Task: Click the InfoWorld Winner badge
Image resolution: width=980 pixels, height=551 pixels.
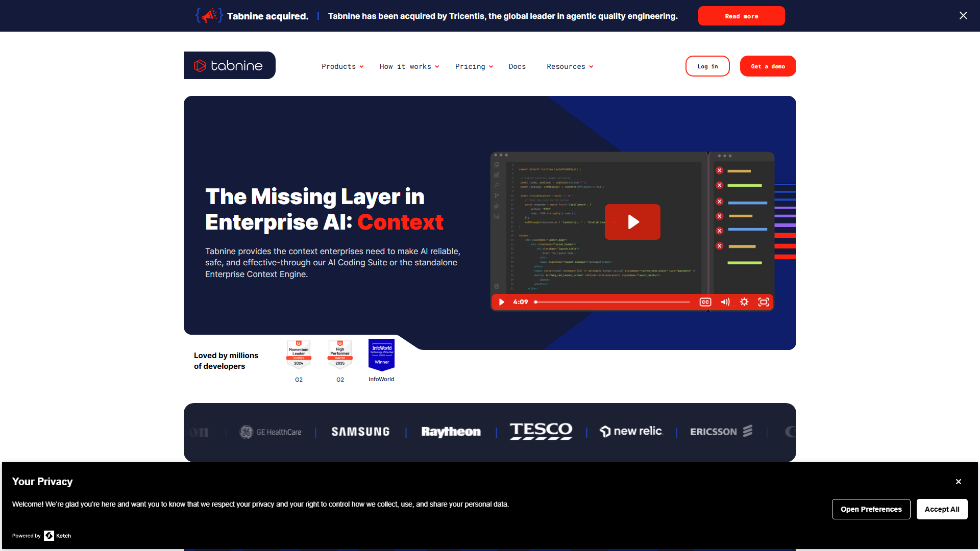Action: point(381,355)
